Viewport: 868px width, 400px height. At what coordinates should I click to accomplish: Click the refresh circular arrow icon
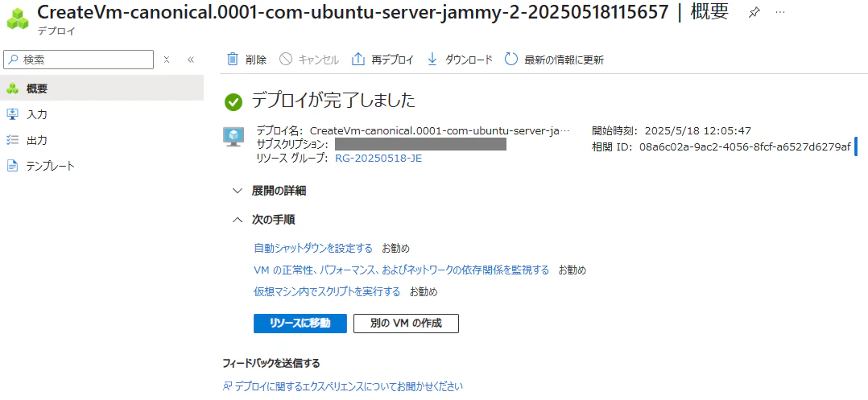point(511,60)
